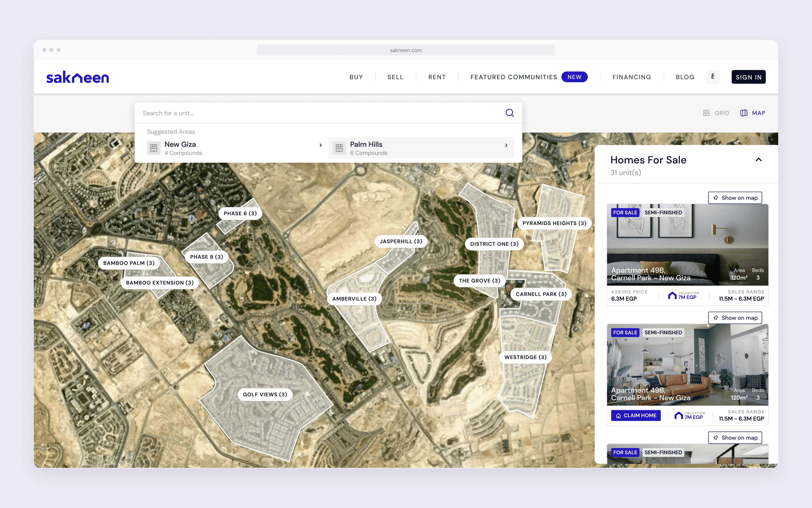Open the RENT menu

(x=437, y=77)
